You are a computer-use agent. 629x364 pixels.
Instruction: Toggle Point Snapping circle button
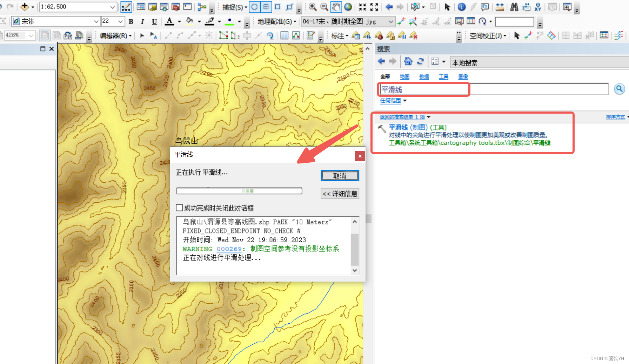255,7
